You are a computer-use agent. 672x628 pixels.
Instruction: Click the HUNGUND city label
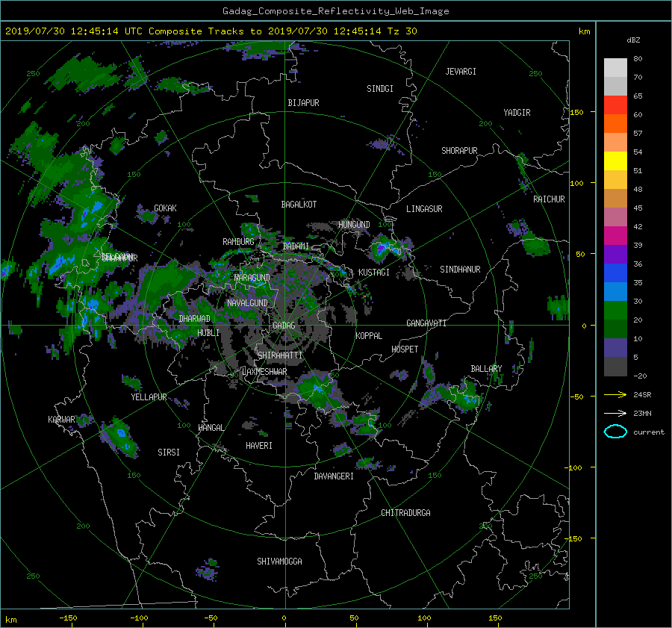[x=354, y=225]
